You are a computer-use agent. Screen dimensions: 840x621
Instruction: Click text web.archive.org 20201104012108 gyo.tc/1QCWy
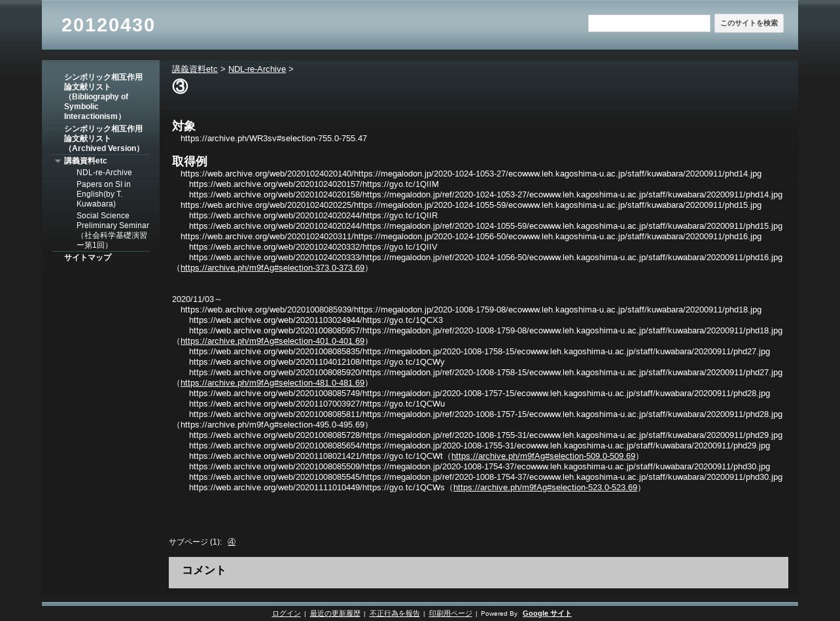tap(317, 362)
